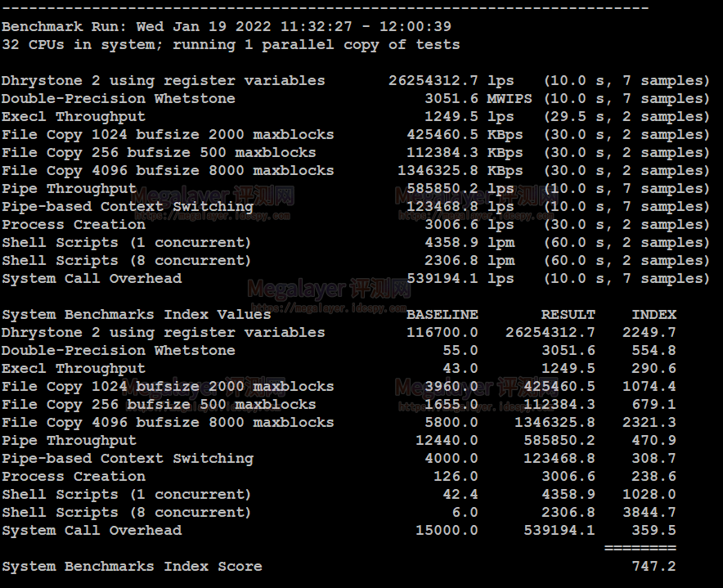Click File Copy 4096 result 1346325.8 KBps
The image size is (723, 588).
click(x=460, y=171)
